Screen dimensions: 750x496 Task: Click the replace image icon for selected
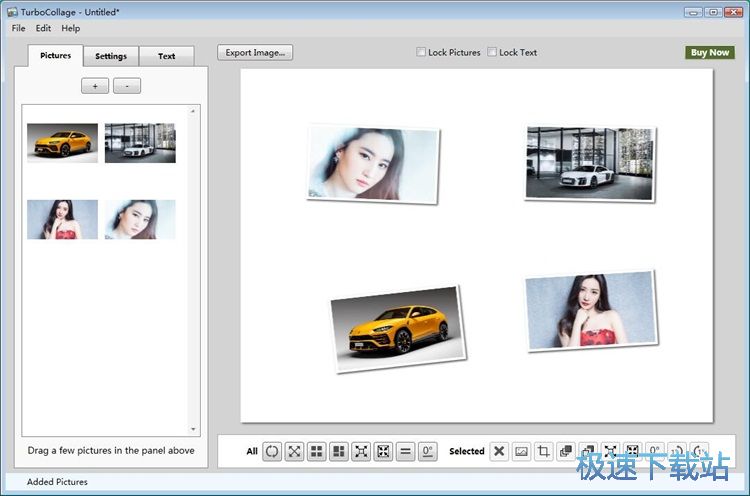[521, 451]
